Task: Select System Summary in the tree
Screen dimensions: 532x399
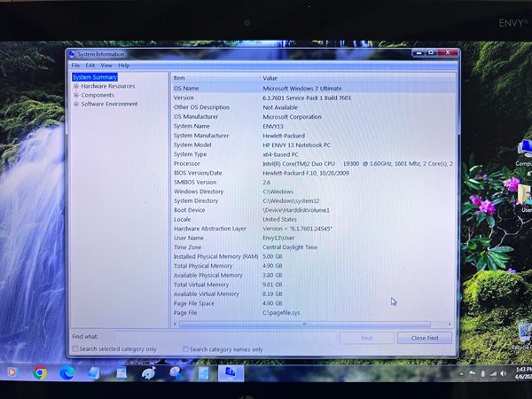Action: point(95,77)
